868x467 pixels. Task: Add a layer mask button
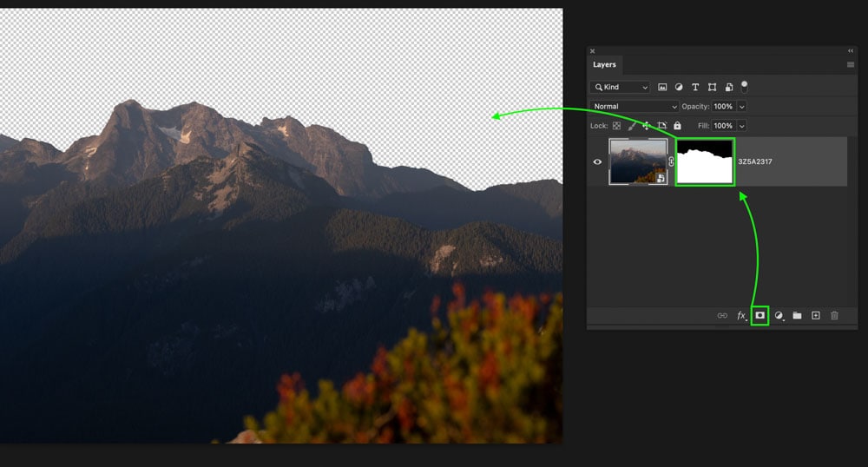(x=760, y=315)
